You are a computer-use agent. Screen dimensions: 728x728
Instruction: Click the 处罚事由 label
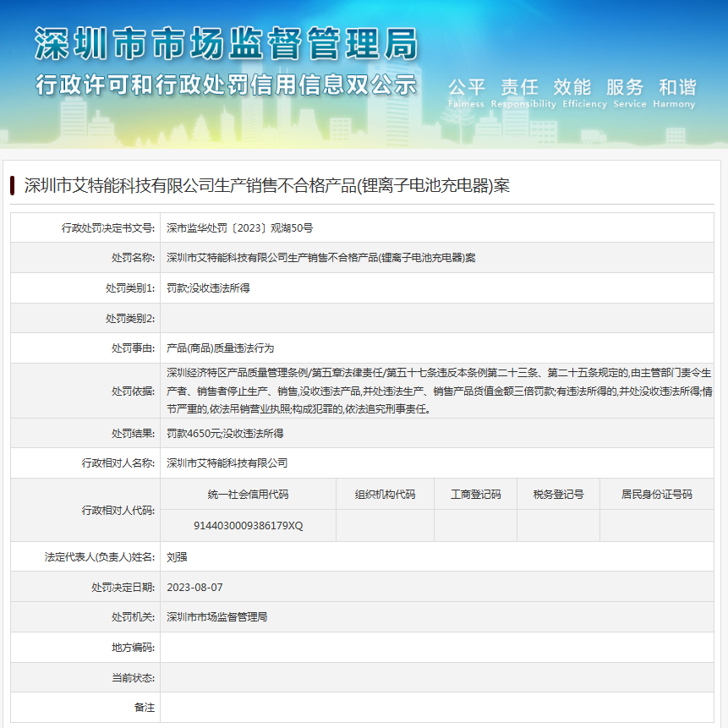(133, 348)
